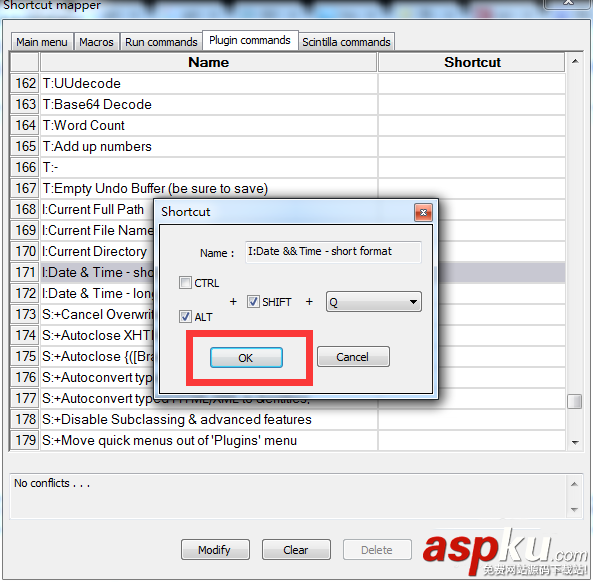This screenshot has height=582, width=593.
Task: Click row number 162
Action: [x=25, y=83]
